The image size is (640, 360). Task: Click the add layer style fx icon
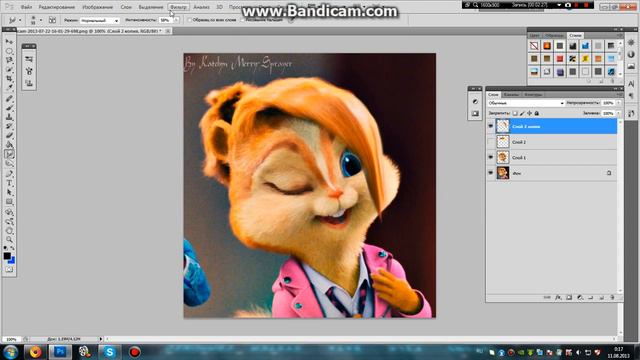558,298
